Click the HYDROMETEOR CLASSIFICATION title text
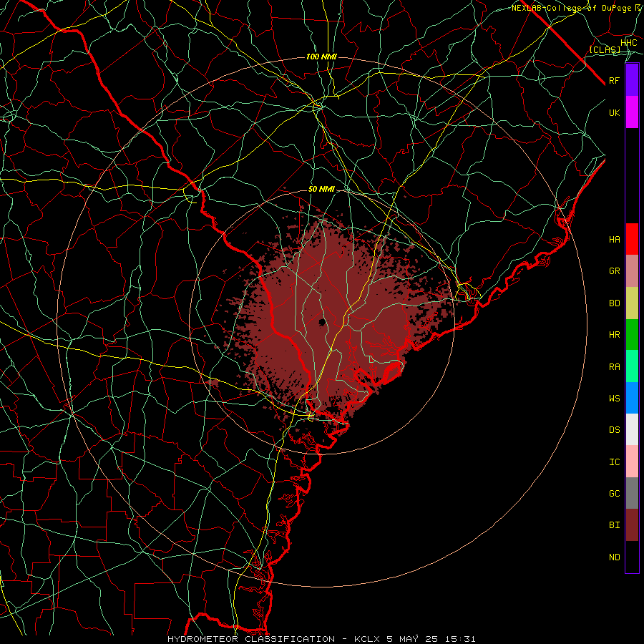The width and height of the screenshot is (644, 644). click(x=251, y=639)
